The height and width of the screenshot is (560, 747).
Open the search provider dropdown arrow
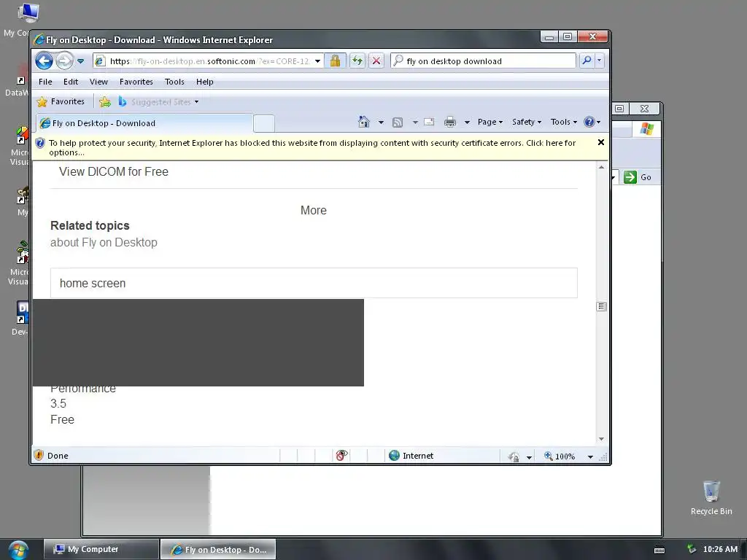[x=600, y=61]
